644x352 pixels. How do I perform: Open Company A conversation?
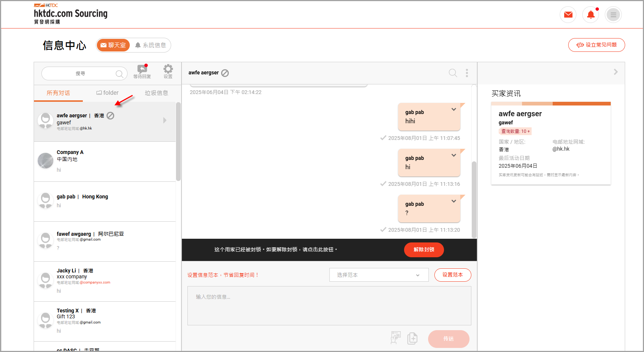point(105,162)
